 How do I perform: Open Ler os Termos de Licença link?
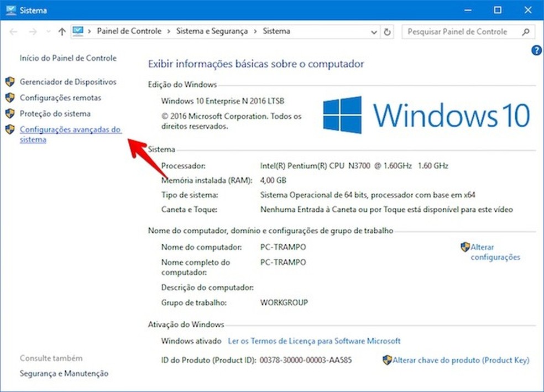pyautogui.click(x=314, y=341)
